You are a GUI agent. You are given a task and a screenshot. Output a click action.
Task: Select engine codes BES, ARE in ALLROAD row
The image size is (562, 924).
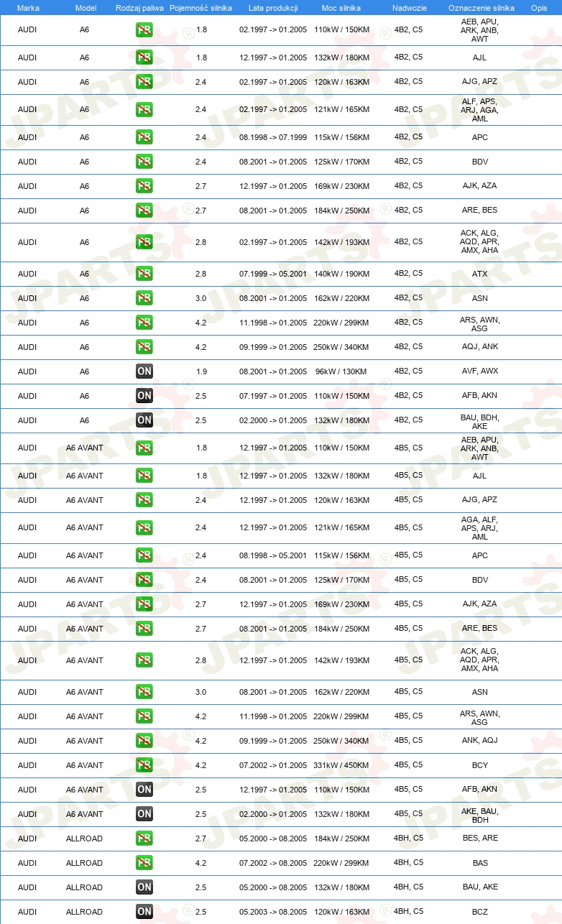tap(480, 838)
